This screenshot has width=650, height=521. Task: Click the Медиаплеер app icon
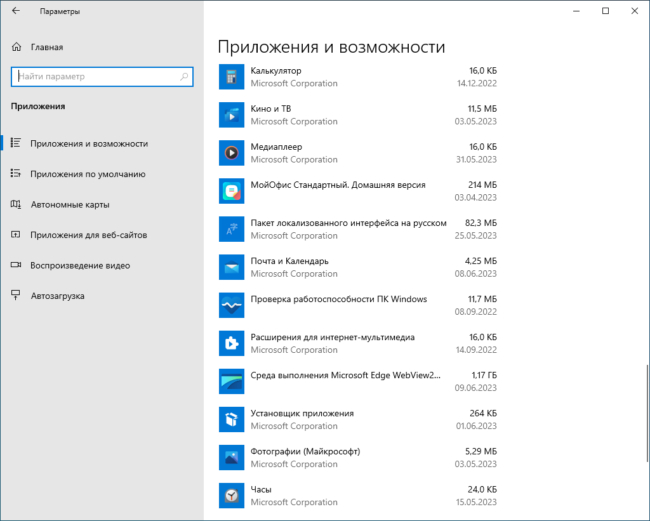coord(231,153)
